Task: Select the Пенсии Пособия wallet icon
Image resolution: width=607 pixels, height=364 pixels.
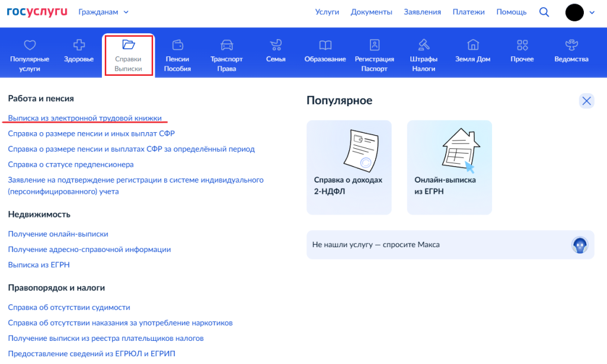Action: (177, 45)
